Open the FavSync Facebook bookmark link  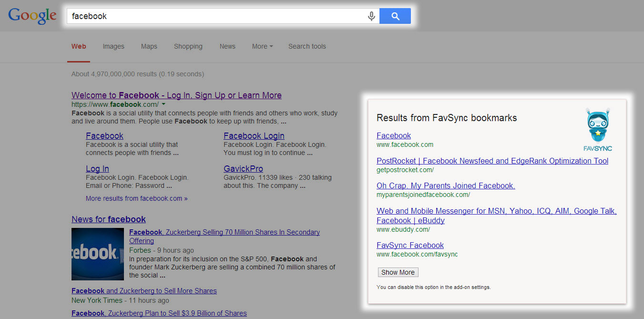[410, 245]
